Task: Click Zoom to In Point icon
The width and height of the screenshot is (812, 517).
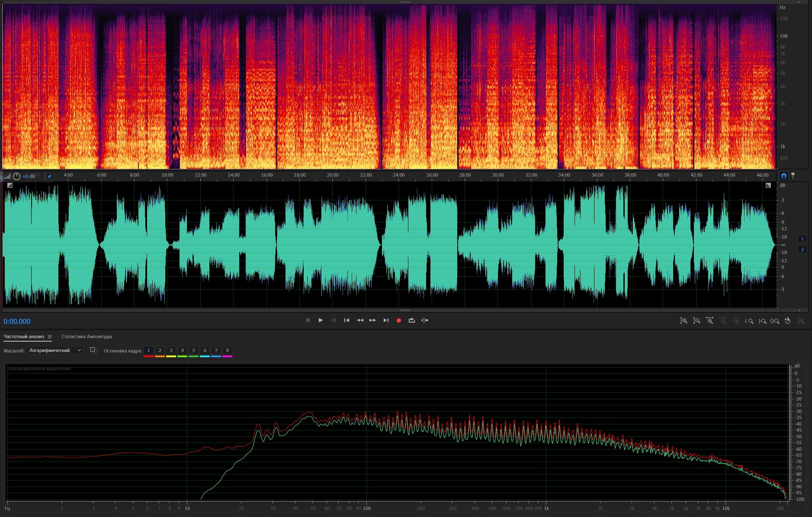Action: click(x=749, y=321)
